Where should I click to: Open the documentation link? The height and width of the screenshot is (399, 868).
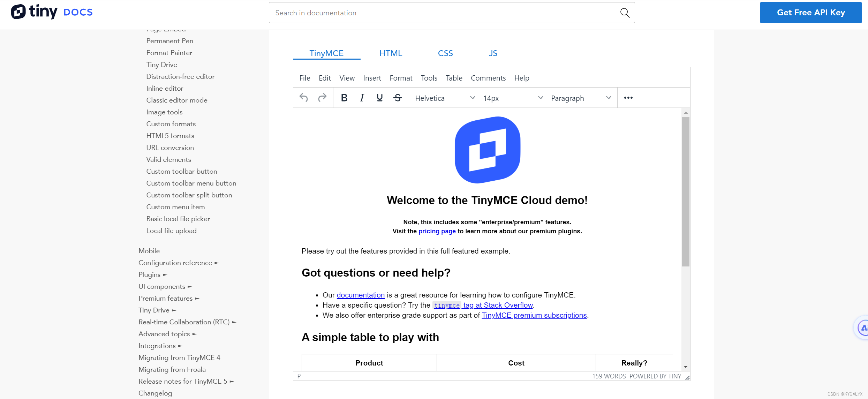coord(361,295)
